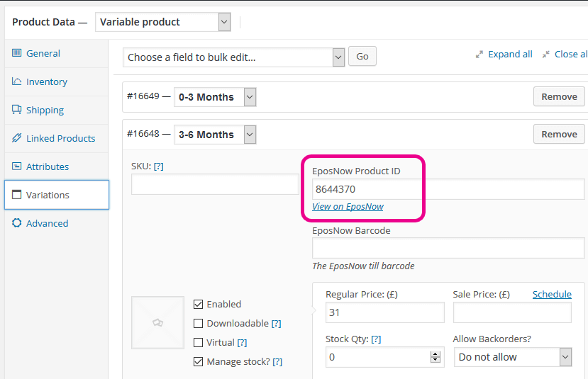The height and width of the screenshot is (379, 588).
Task: Toggle the Manage stock checkbox
Action: 198,361
